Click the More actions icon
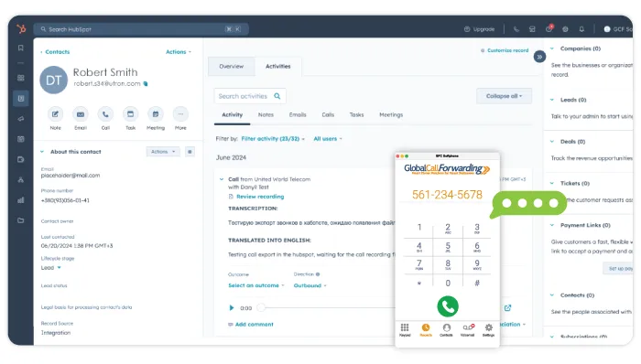This screenshot has height=364, width=641. pos(180,114)
